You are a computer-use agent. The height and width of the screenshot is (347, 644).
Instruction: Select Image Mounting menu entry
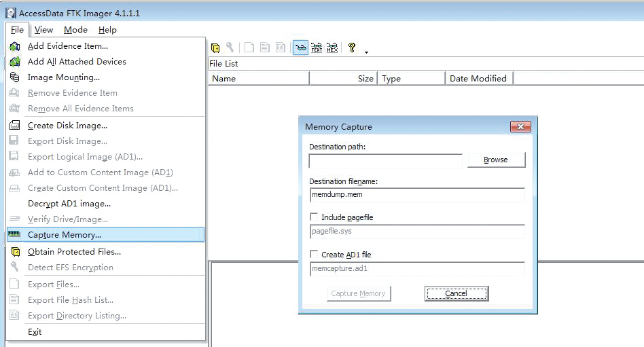click(105, 77)
